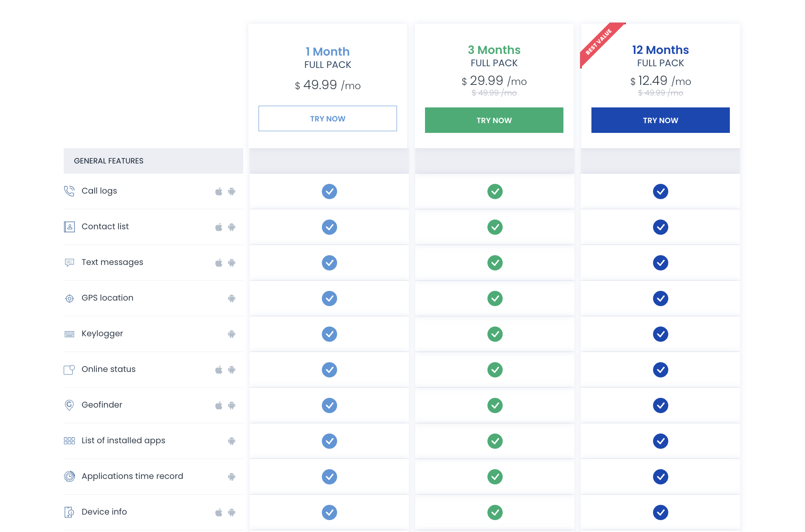
Task: Click TRY NOW for 1 Month pack
Action: (x=327, y=118)
